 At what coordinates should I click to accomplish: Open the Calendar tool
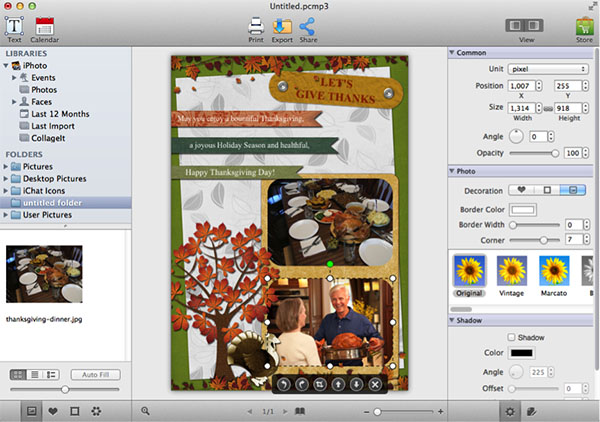click(45, 27)
